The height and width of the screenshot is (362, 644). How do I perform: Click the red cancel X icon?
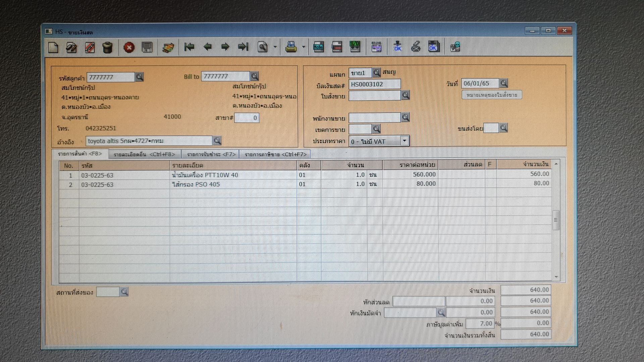pyautogui.click(x=129, y=47)
